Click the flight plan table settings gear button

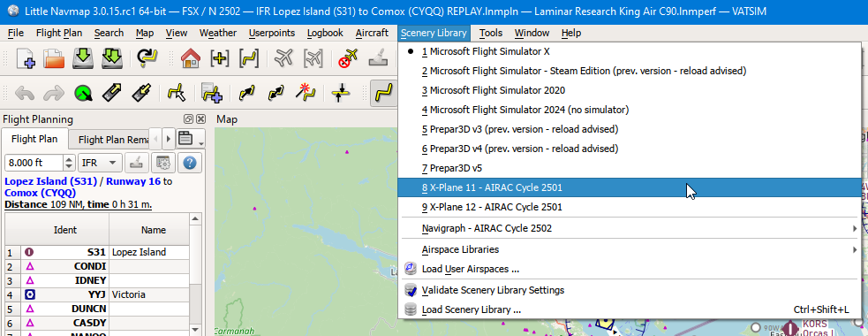tap(162, 163)
